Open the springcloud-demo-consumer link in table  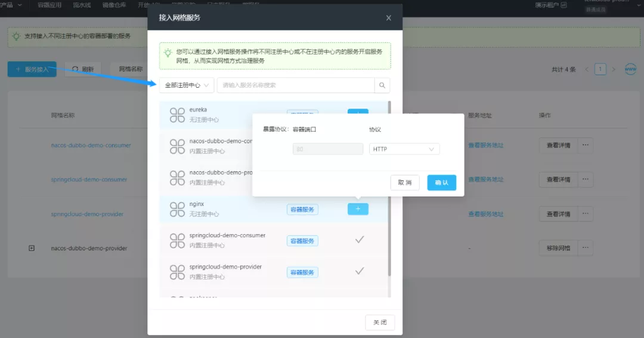[x=89, y=179]
